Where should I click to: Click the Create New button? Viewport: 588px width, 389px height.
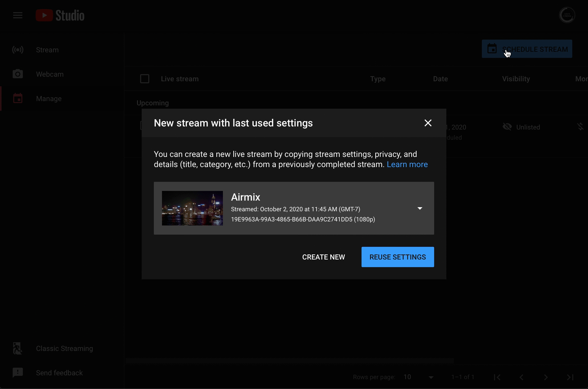coord(323,257)
